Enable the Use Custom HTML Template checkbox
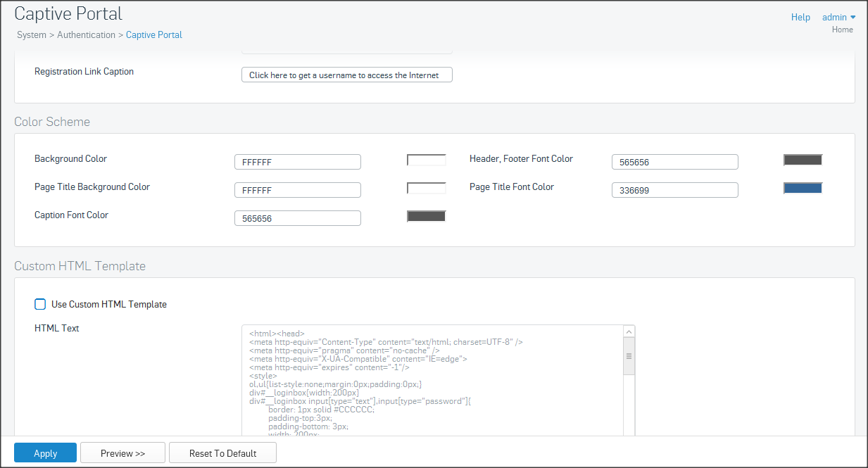The width and height of the screenshot is (868, 468). point(40,304)
